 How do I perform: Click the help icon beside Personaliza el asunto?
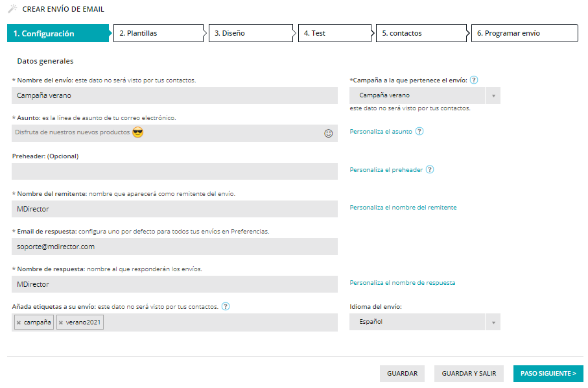(419, 131)
